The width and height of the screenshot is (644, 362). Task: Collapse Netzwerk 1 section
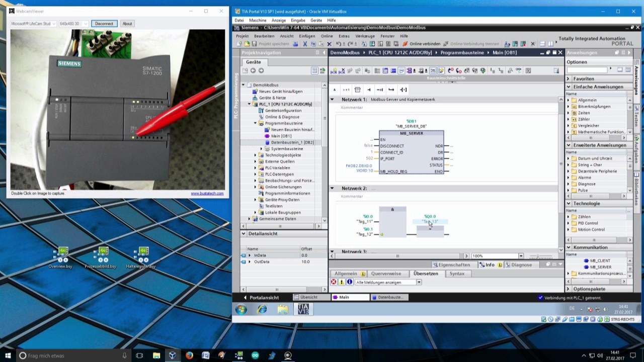pyautogui.click(x=332, y=100)
